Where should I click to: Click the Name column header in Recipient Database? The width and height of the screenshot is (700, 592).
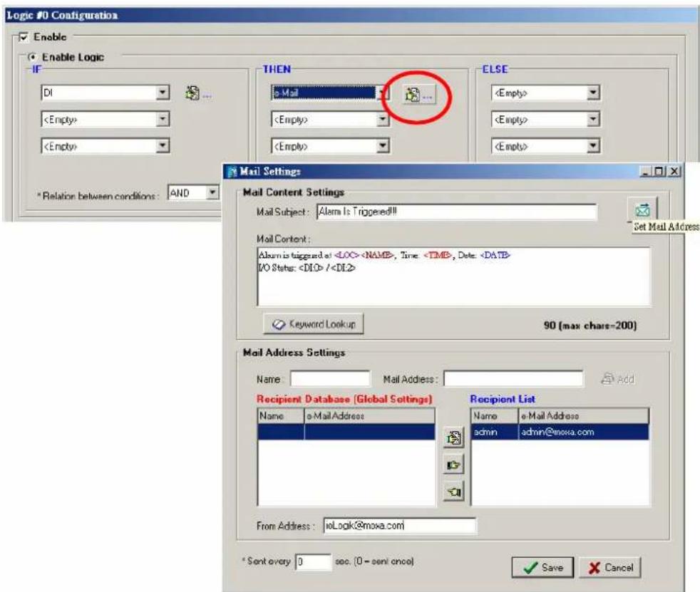[282, 416]
